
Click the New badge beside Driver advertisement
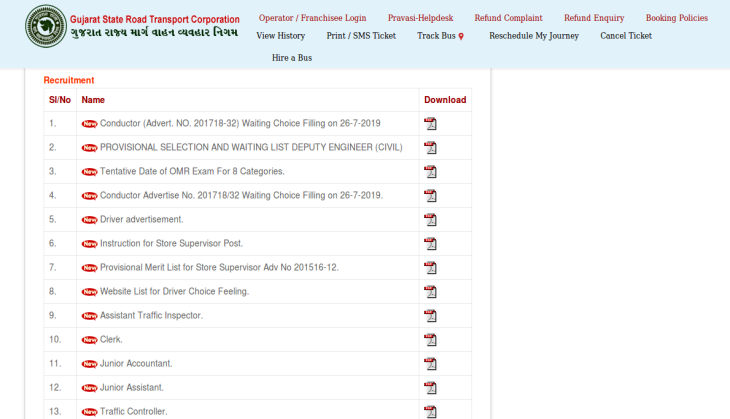89,220
